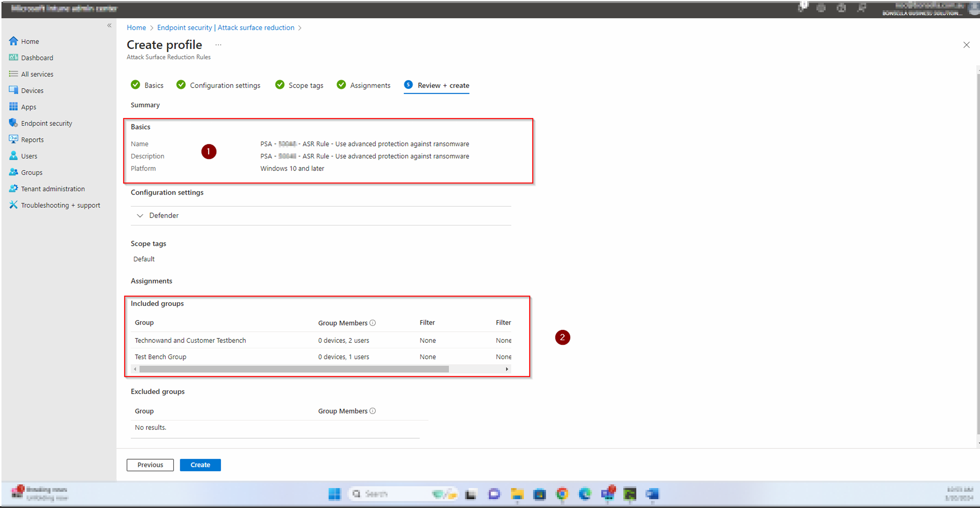
Task: Collapse the left navigation with the double-chevron
Action: coord(109,25)
